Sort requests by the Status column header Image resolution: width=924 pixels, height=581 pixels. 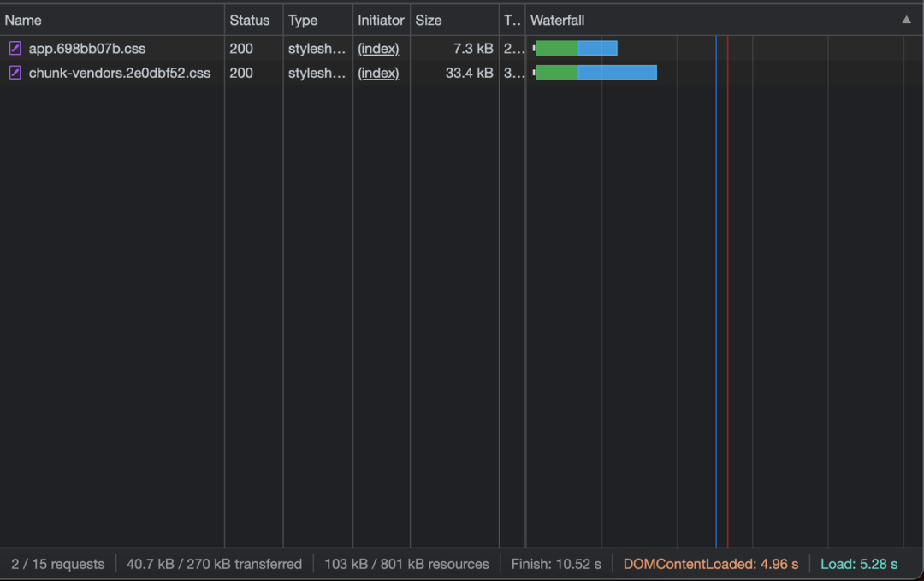(x=249, y=20)
